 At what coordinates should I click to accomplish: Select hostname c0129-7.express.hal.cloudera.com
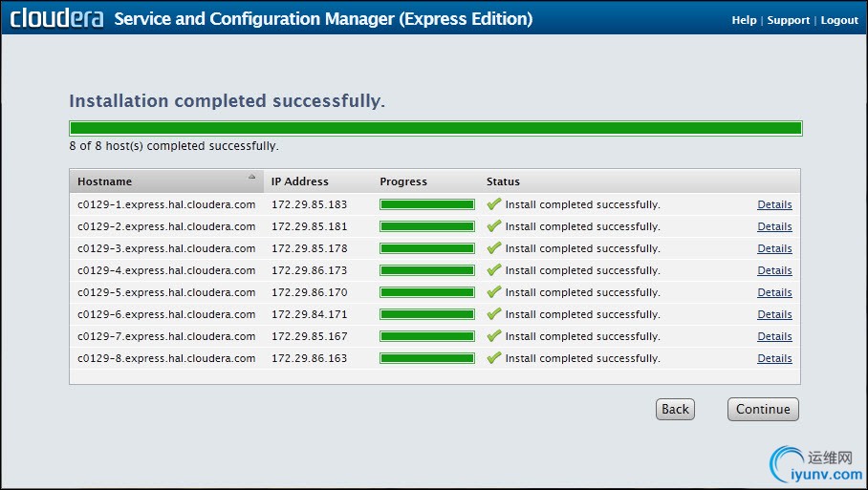click(x=166, y=336)
